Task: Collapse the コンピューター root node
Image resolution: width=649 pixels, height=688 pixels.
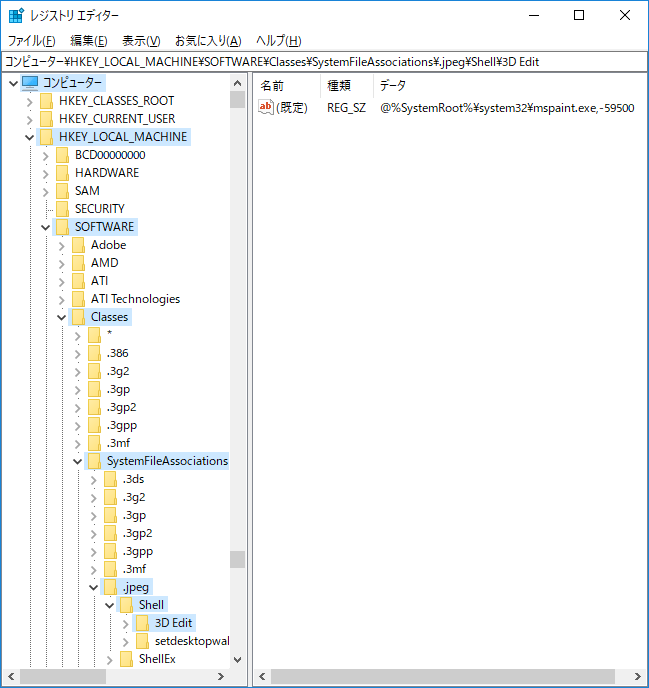Action: click(x=13, y=83)
